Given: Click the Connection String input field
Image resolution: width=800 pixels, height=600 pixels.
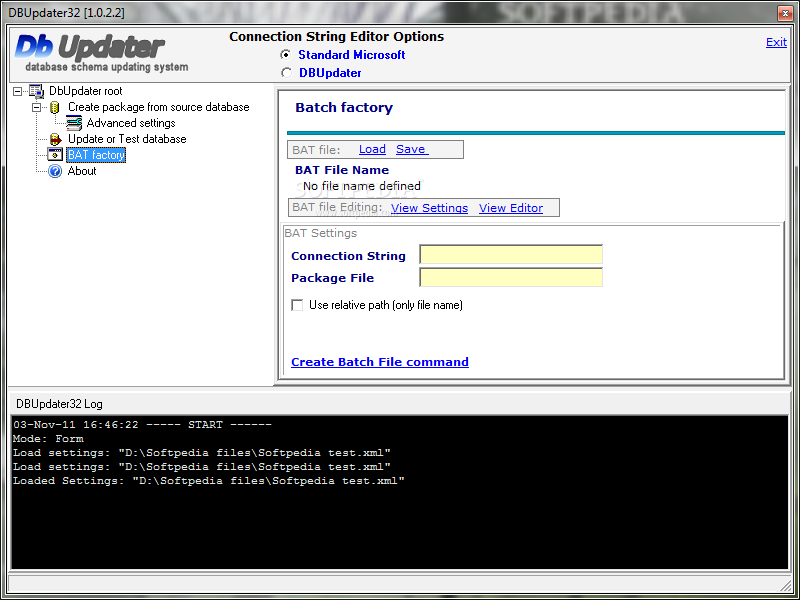Looking at the screenshot, I should (511, 255).
